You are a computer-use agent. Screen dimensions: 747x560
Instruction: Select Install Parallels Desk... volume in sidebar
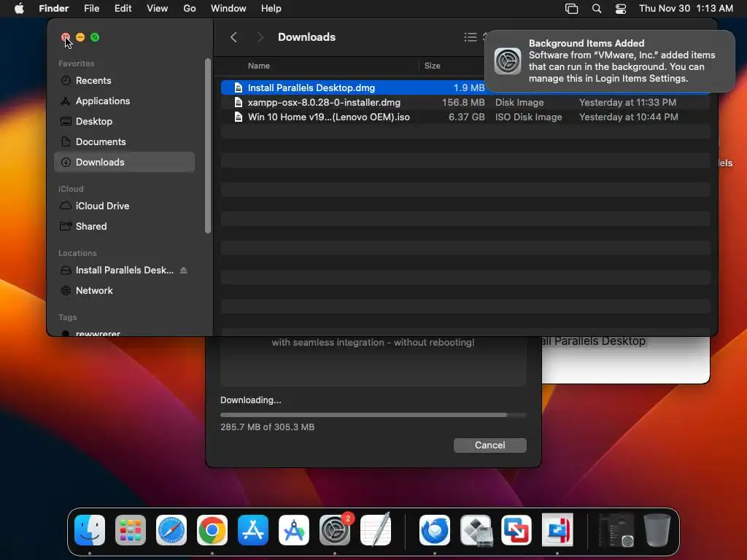pos(124,270)
